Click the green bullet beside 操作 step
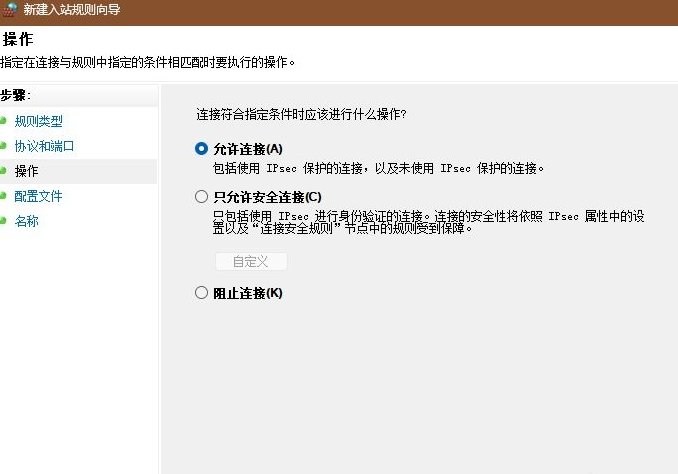 [x=4, y=171]
